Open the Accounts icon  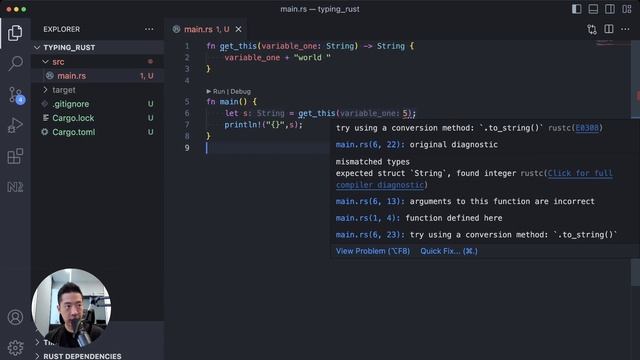15,317
